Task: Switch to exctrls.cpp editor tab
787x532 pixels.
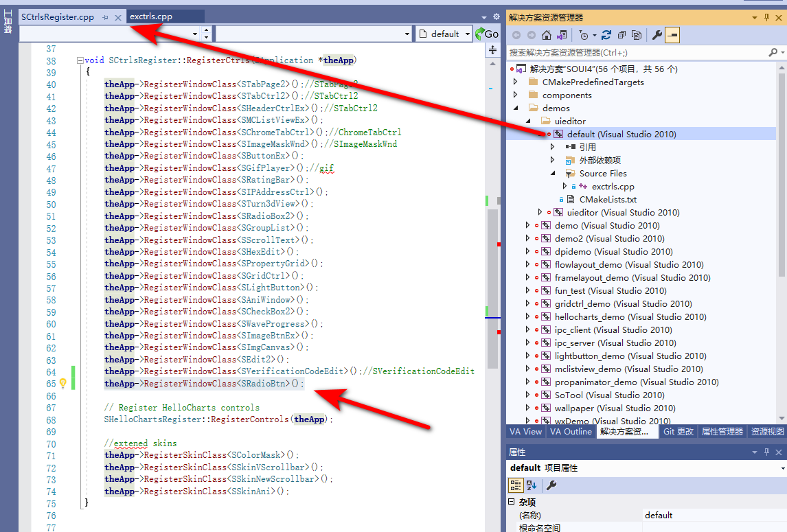Action: point(151,16)
